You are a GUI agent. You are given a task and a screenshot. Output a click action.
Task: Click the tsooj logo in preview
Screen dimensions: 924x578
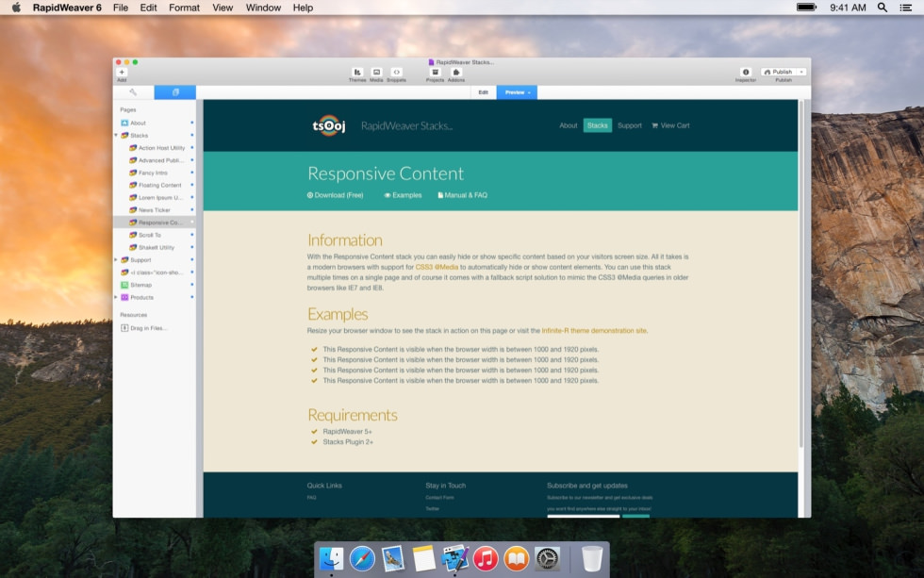click(329, 125)
